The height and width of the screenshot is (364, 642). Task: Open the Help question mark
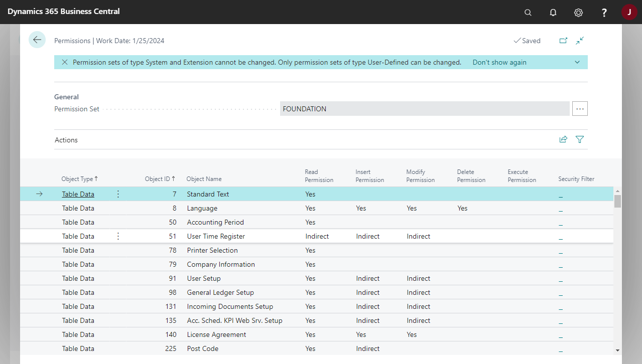point(604,12)
